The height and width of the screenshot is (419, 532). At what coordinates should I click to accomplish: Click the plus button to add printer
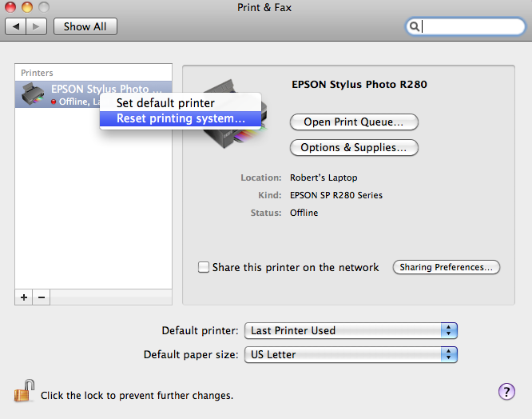click(x=24, y=297)
